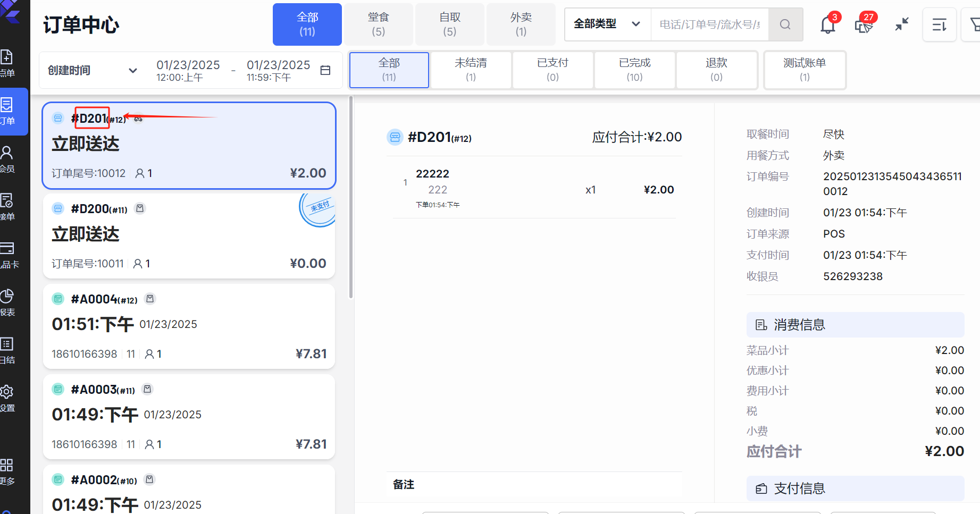Click the 消费信息 section header
This screenshot has height=514, width=980.
pyautogui.click(x=855, y=325)
